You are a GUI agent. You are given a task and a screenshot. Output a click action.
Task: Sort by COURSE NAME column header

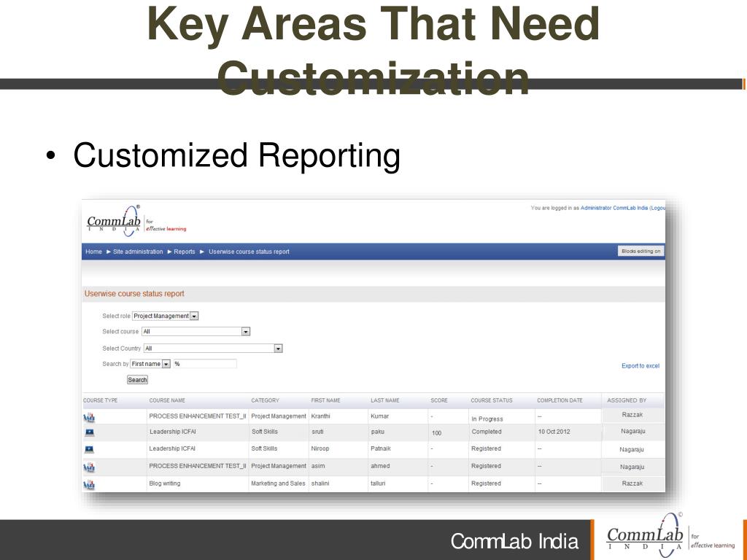(x=167, y=400)
